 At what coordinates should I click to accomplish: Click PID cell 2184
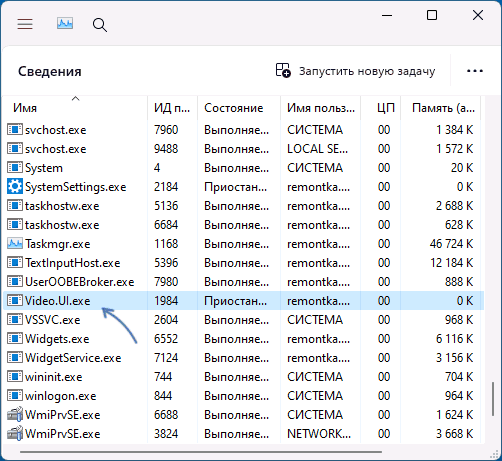pos(166,187)
